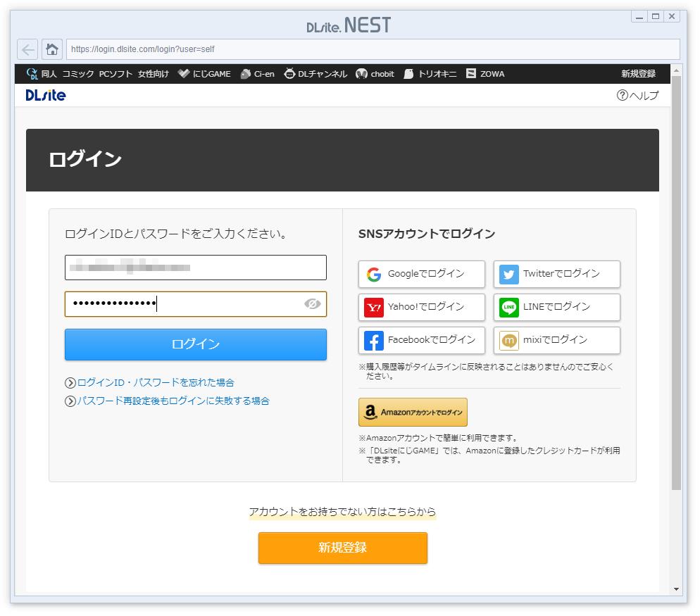Maximize the DLsite NEST window
Screen dimensions: 700x616
tap(656, 16)
